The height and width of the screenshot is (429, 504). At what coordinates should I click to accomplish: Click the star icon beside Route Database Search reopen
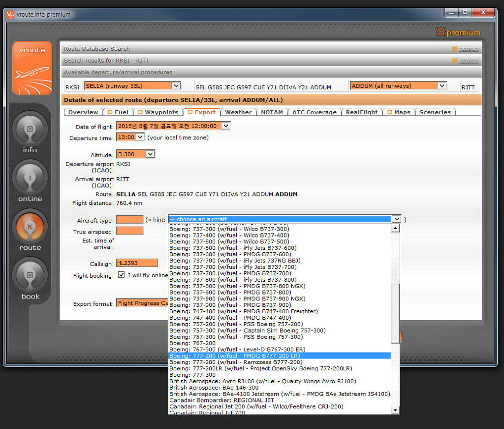pyautogui.click(x=454, y=49)
